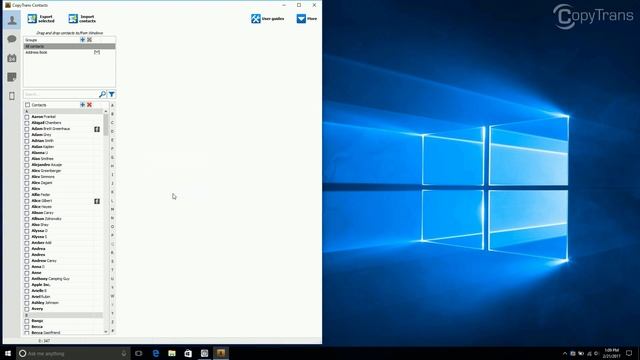This screenshot has height=360, width=640.
Task: Delete the group with the Groups X icon
Action: (x=89, y=40)
